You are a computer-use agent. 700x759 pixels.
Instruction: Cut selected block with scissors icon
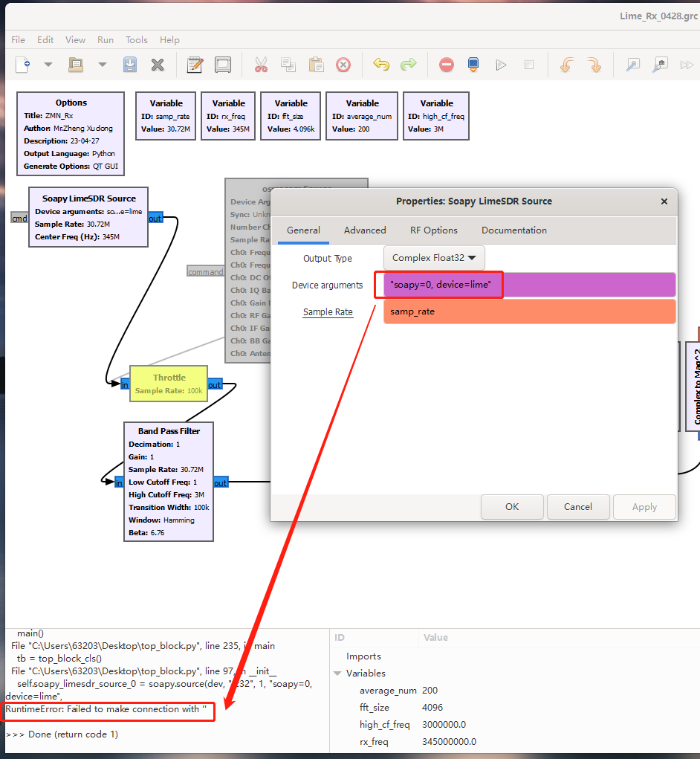261,65
